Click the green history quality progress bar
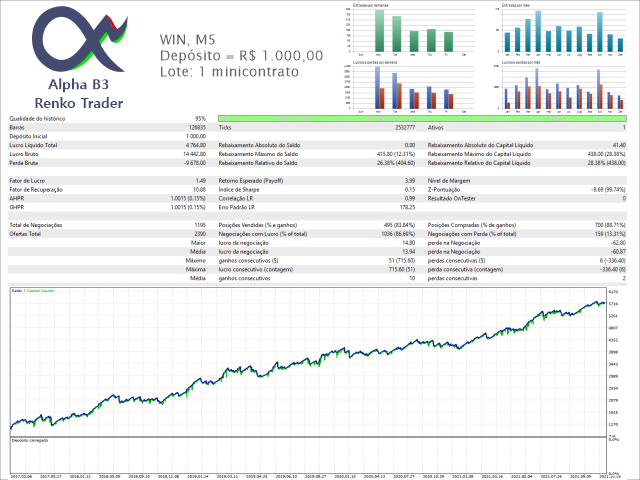This screenshot has width=640, height=480. pyautogui.click(x=422, y=119)
